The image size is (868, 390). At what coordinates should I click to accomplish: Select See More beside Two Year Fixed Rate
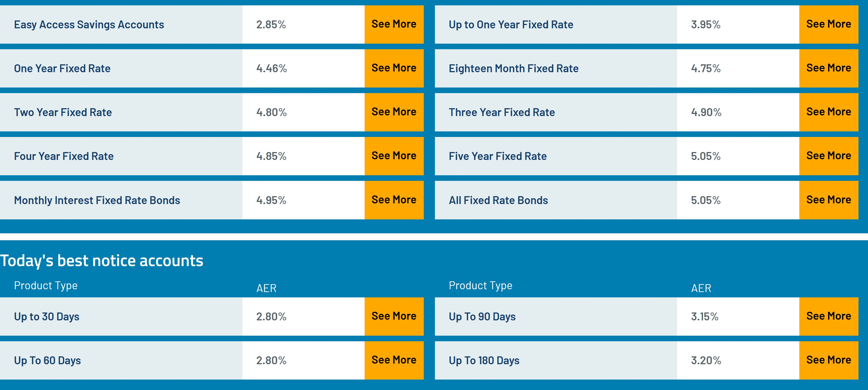pyautogui.click(x=394, y=112)
